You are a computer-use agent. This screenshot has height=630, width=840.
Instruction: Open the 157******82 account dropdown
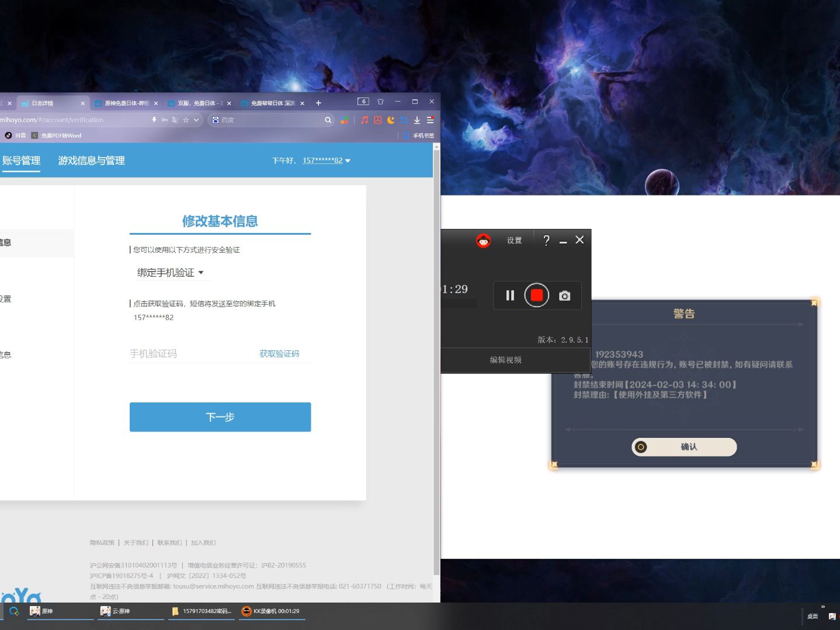(326, 161)
